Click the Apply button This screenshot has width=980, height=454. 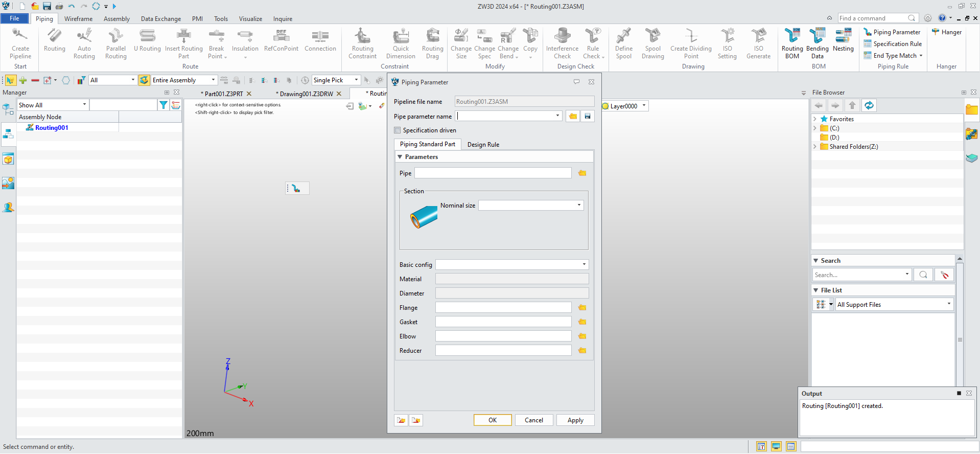coord(575,420)
